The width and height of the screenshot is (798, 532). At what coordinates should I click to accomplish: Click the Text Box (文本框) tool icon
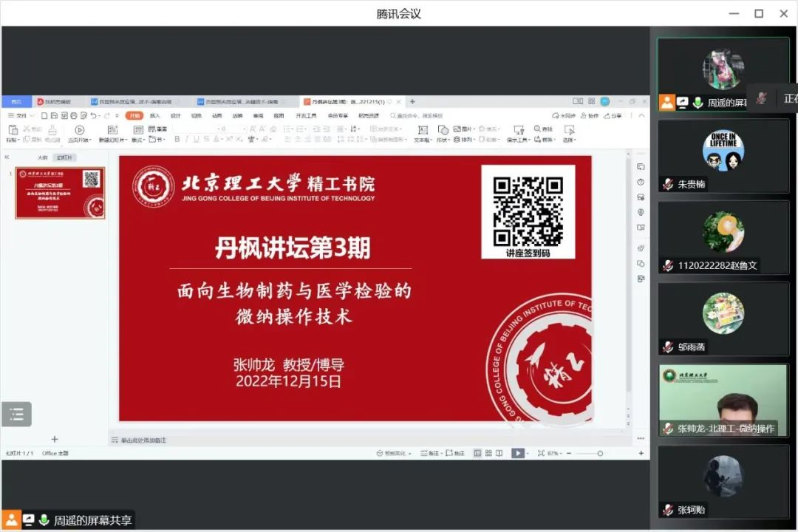tap(423, 131)
